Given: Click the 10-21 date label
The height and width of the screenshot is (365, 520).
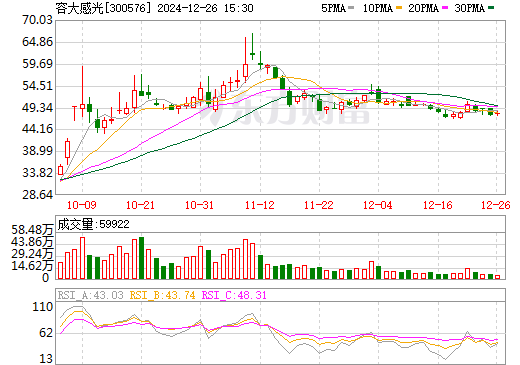Looking at the screenshot, I should coord(140,205).
